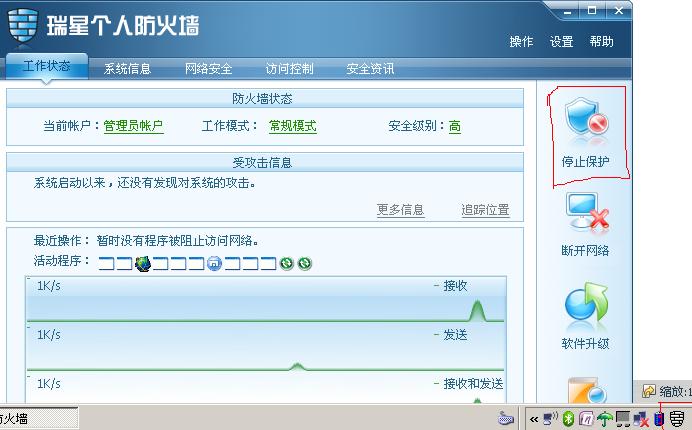The image size is (692, 430).
Task: Click the 安全级别： label
Action: tap(417, 126)
